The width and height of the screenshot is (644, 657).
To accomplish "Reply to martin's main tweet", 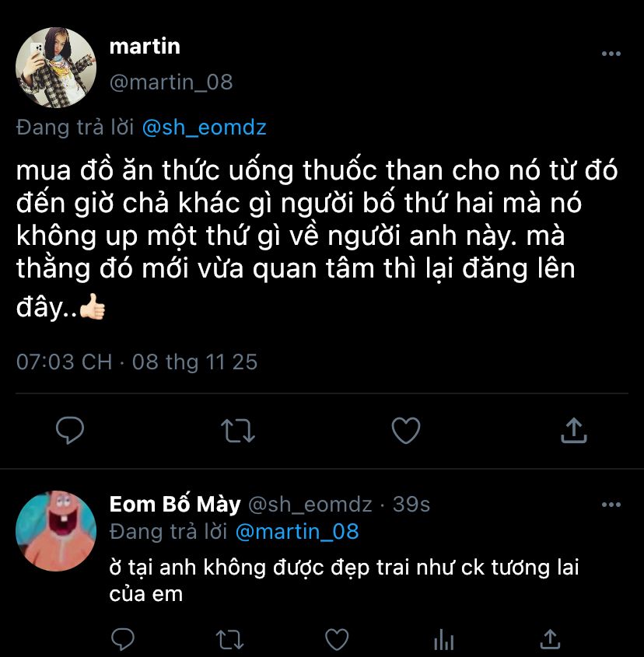I will pyautogui.click(x=71, y=430).
